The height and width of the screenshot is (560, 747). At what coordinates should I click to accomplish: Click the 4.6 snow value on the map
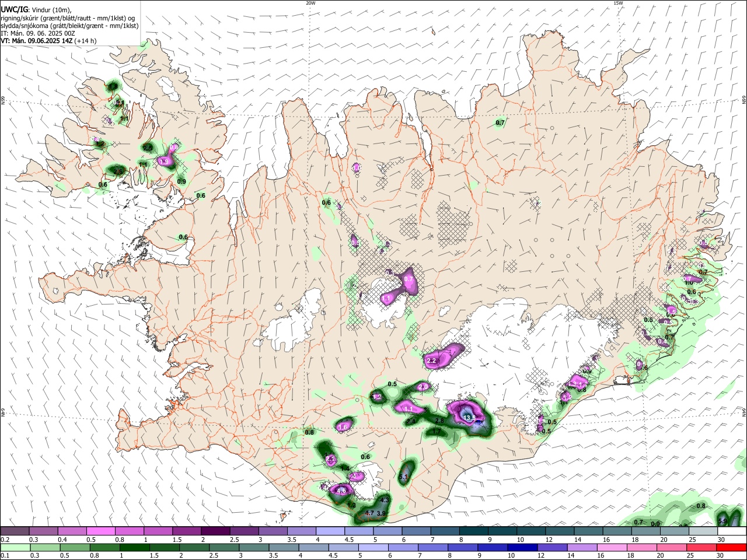tap(341, 491)
